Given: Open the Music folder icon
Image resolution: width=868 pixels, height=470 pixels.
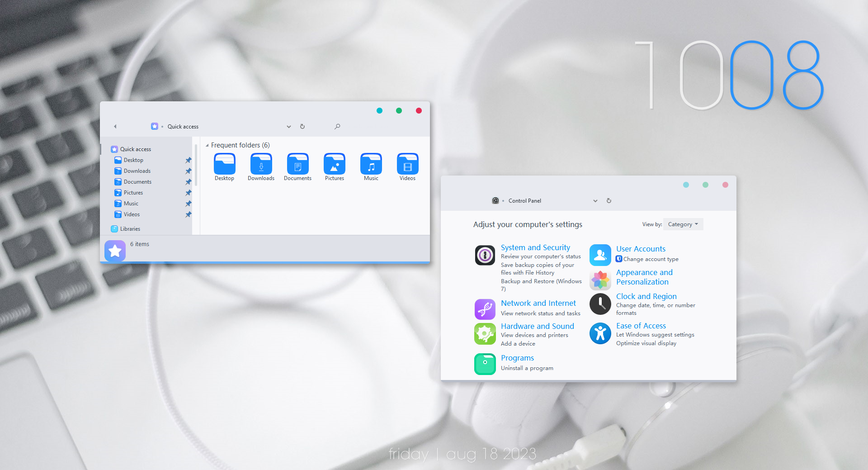Looking at the screenshot, I should tap(371, 164).
